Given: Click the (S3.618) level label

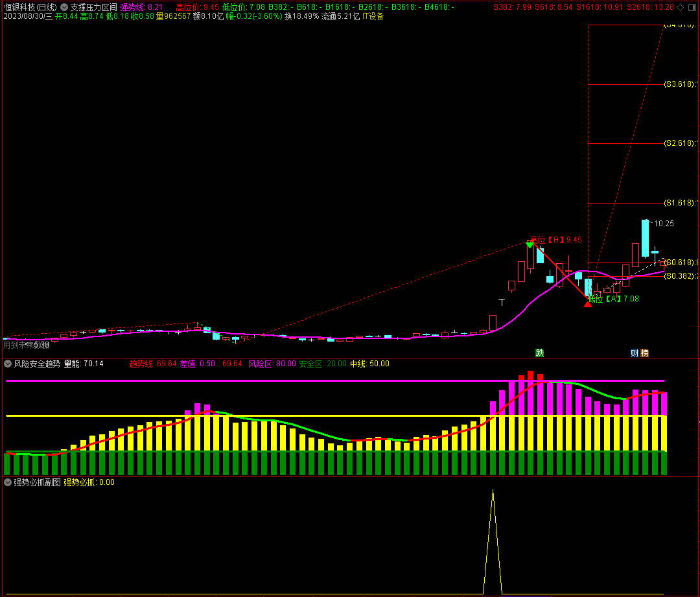Looking at the screenshot, I should (680, 84).
